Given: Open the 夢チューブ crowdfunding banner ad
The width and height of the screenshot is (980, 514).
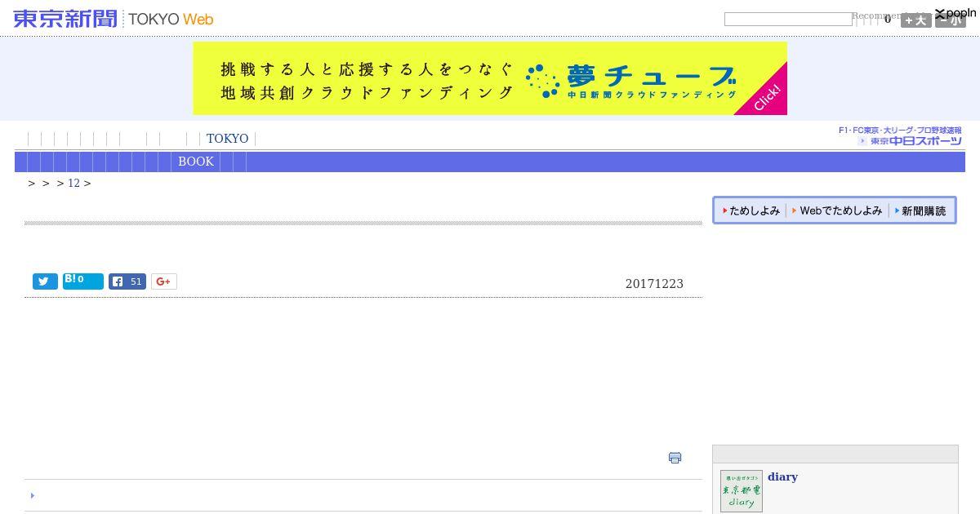Looking at the screenshot, I should [x=490, y=78].
